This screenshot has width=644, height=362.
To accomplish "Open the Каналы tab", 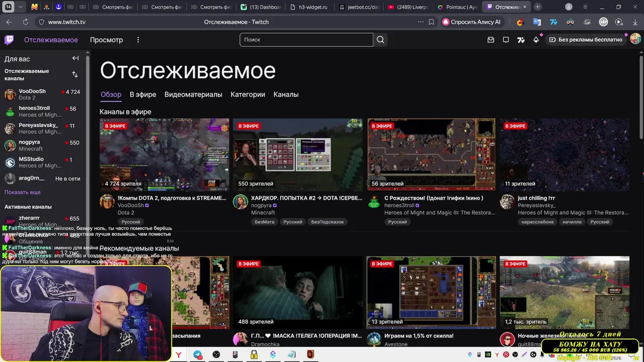I will point(286,95).
